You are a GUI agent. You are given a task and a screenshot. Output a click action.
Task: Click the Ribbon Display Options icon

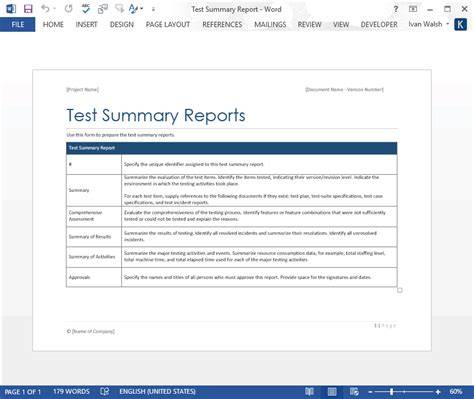tap(413, 9)
